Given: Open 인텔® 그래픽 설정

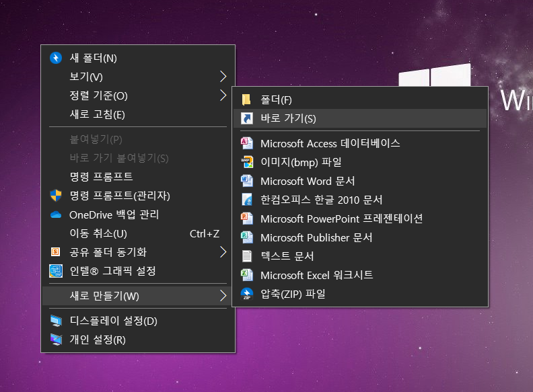Looking at the screenshot, I should pos(138,271).
